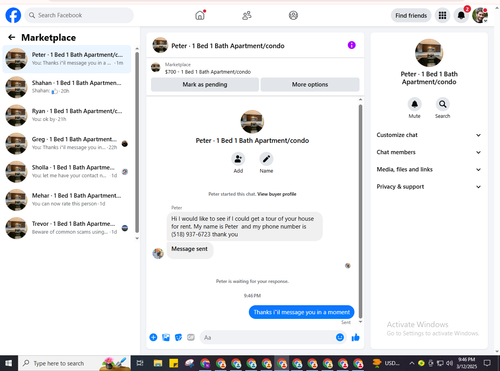Click the Search in conversation icon
The width and height of the screenshot is (500, 371).
443,104
